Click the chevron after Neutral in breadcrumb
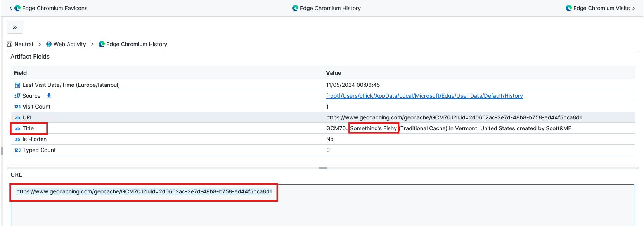This screenshot has width=644, height=226. (x=40, y=44)
